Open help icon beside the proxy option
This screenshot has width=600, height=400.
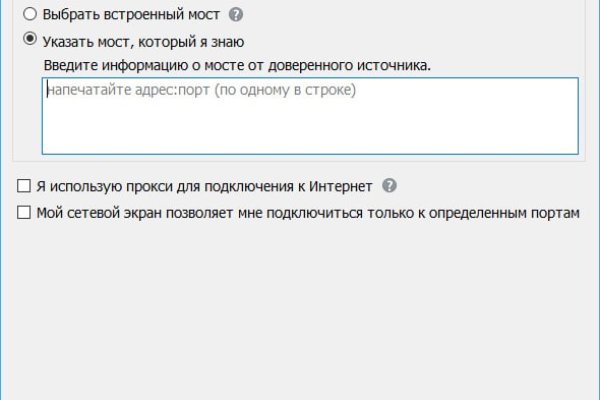click(x=389, y=186)
